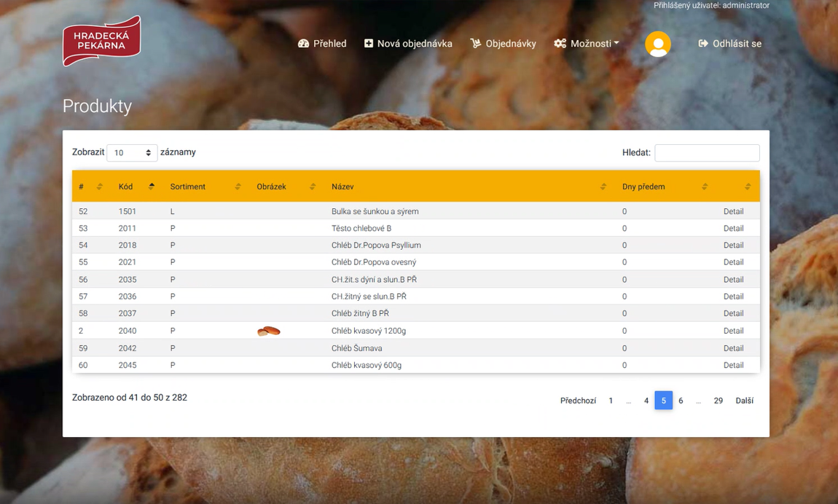Open Detail for Chléb Dr.Popova ovesný
Image resolution: width=838 pixels, height=504 pixels.
(733, 262)
